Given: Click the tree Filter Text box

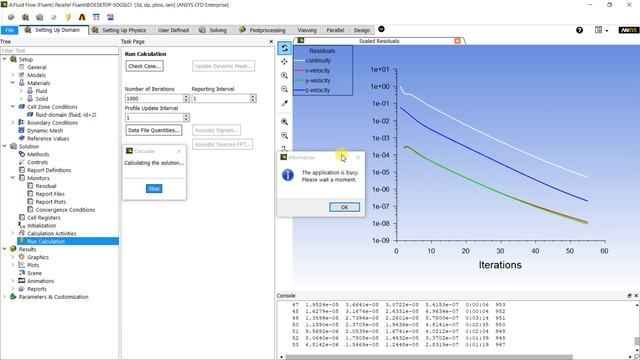Looking at the screenshot, I should point(59,51).
